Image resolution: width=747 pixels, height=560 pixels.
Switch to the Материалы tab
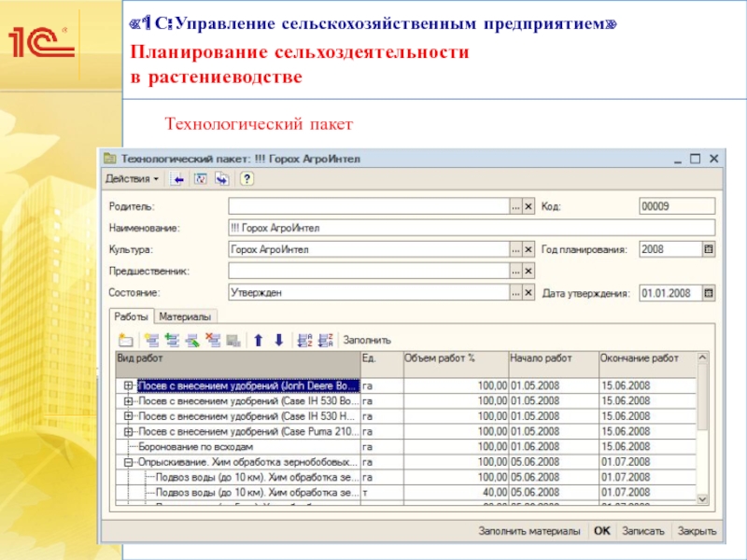186,316
